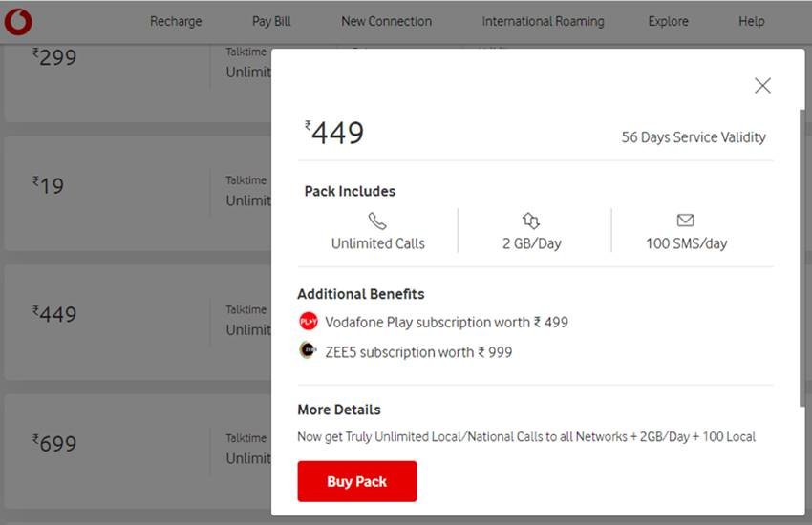Screen dimensions: 812x525
Task: Click the Vodafone logo icon
Action: pyautogui.click(x=18, y=22)
